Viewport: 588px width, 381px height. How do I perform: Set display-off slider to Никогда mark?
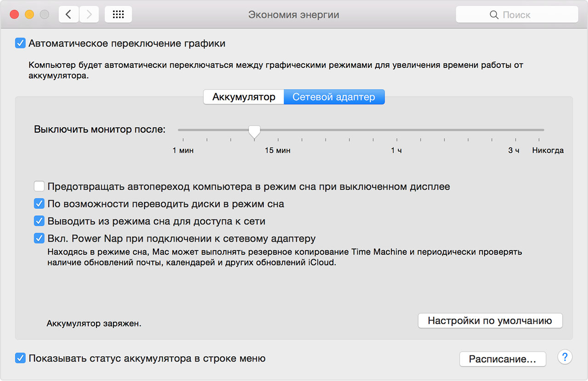543,130
